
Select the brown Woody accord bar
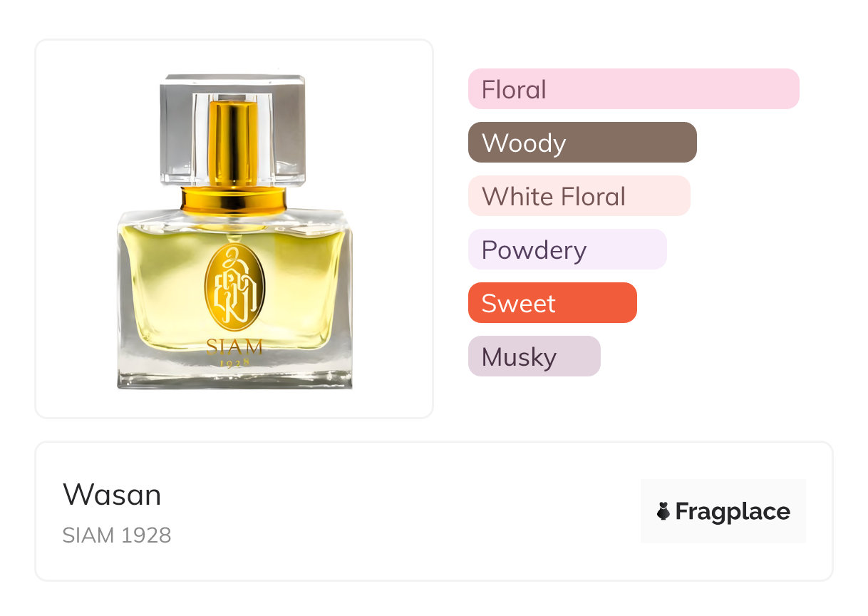tap(582, 143)
